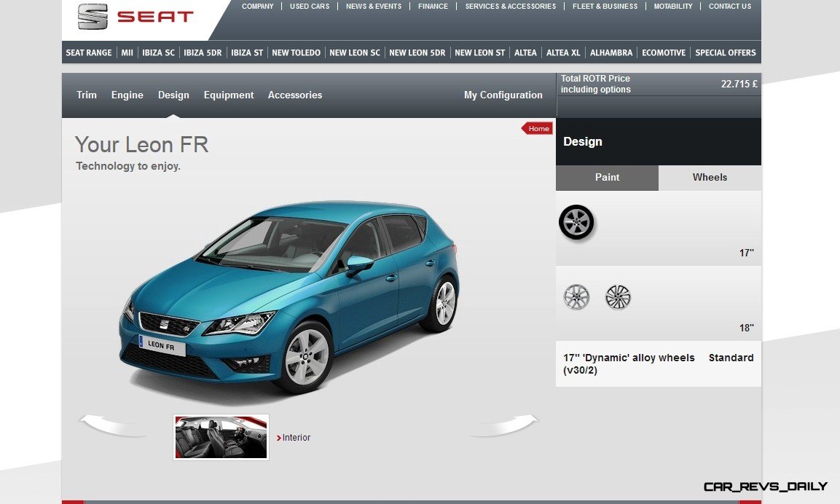Open the Fleet & Business menu
840x504 pixels.
605,7
